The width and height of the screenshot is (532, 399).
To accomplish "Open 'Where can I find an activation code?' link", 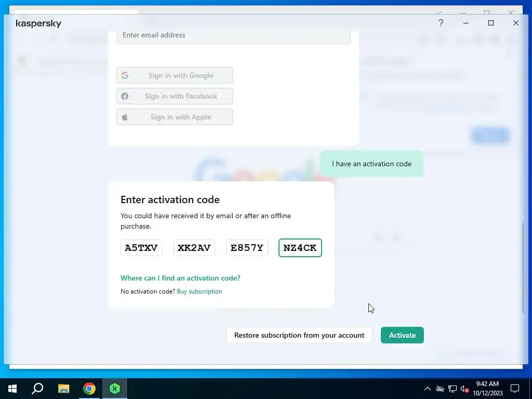I will (180, 278).
